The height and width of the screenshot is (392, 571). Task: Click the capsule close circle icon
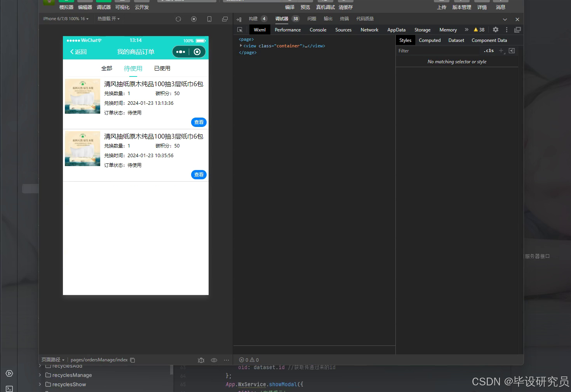coord(197,52)
